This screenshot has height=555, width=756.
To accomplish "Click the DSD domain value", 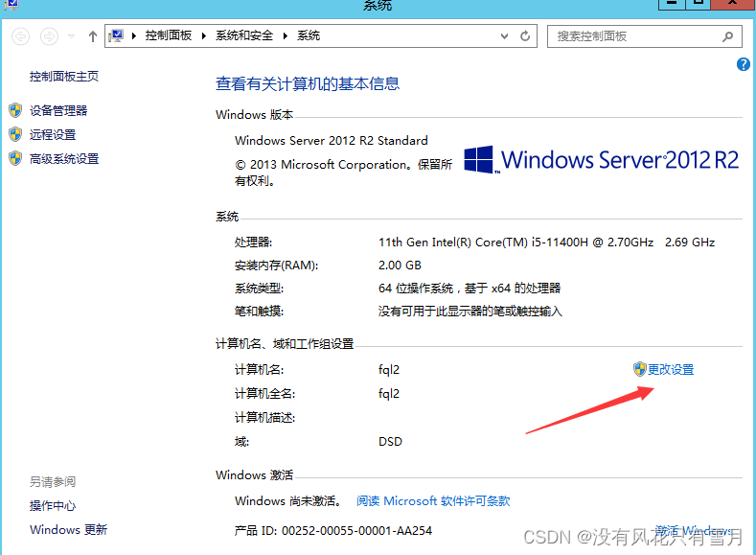I will pos(390,442).
